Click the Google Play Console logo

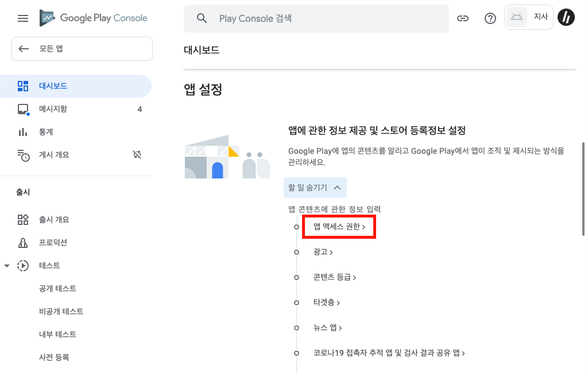pos(94,18)
